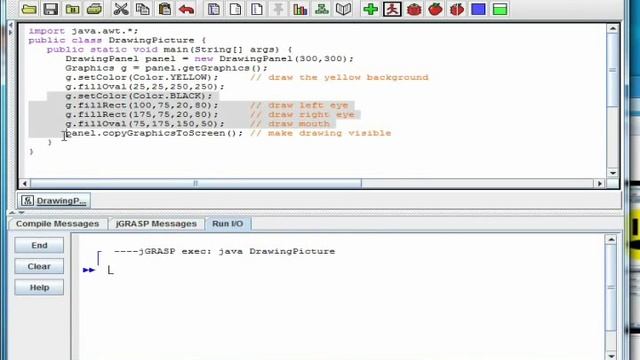Click the 'import java.awt.*;' line
Screen dimensions: 640x360
pos(84,31)
